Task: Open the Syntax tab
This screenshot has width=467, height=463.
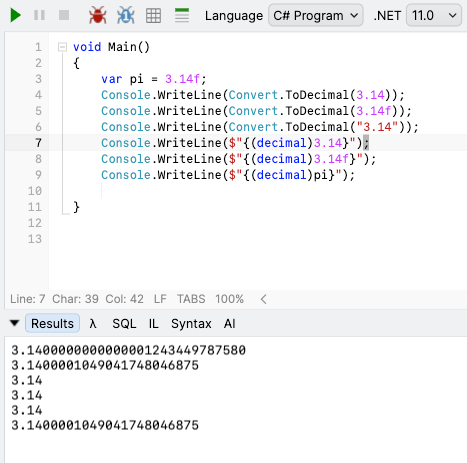Action: 191,323
